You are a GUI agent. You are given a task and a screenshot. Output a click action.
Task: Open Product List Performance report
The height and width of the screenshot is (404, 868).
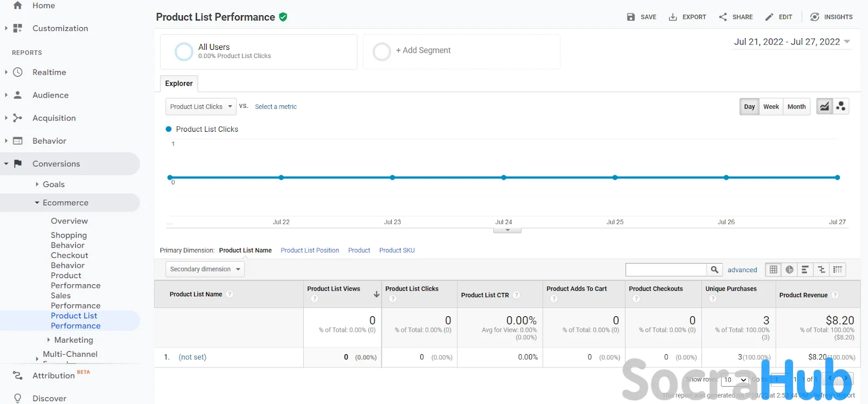75,320
